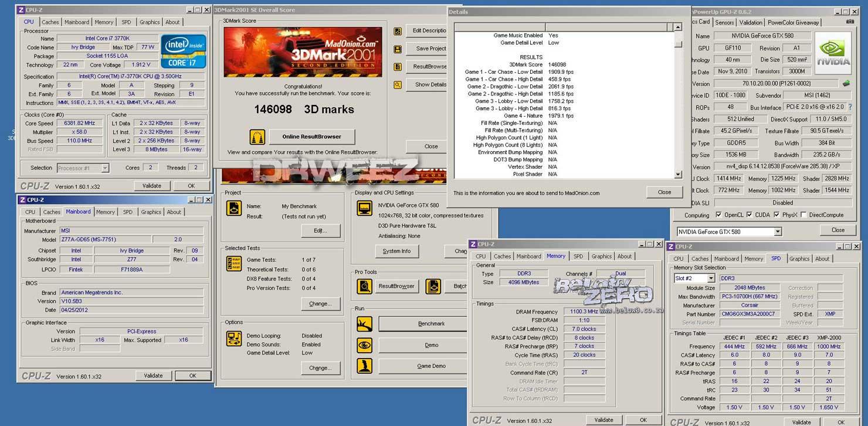This screenshot has height=426, width=868.
Task: Open the Slot #2 memory slot dropdown
Action: tap(711, 278)
